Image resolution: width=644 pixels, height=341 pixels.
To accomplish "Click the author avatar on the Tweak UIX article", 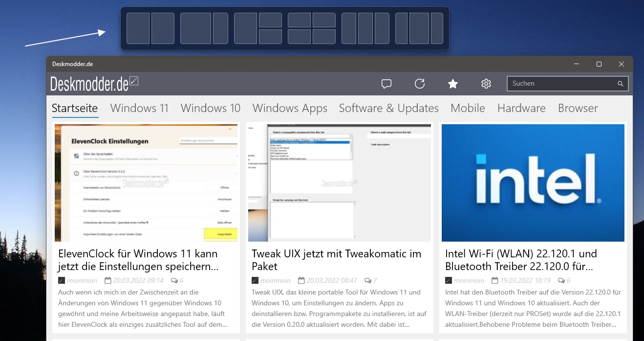I will 255,281.
